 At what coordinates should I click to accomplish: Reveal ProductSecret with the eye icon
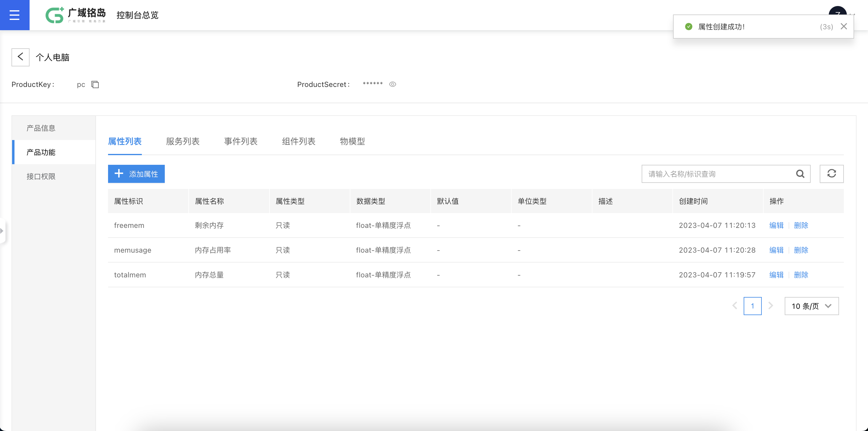[393, 84]
